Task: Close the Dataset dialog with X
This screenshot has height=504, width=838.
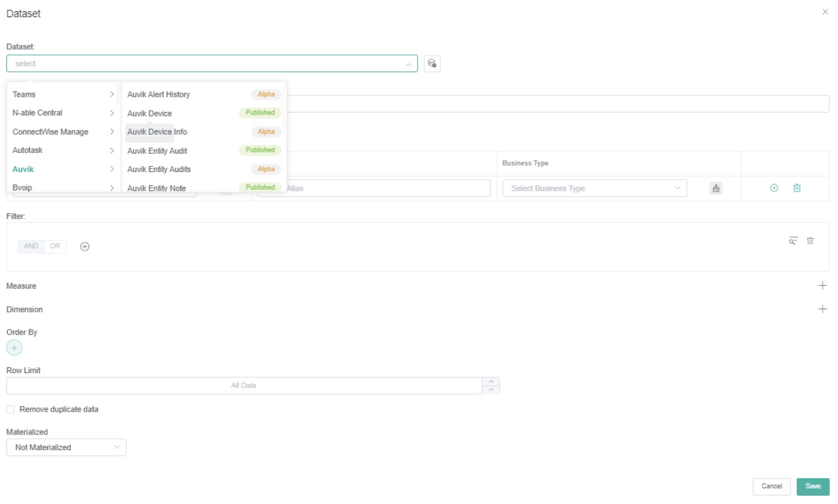Action: pos(825,12)
